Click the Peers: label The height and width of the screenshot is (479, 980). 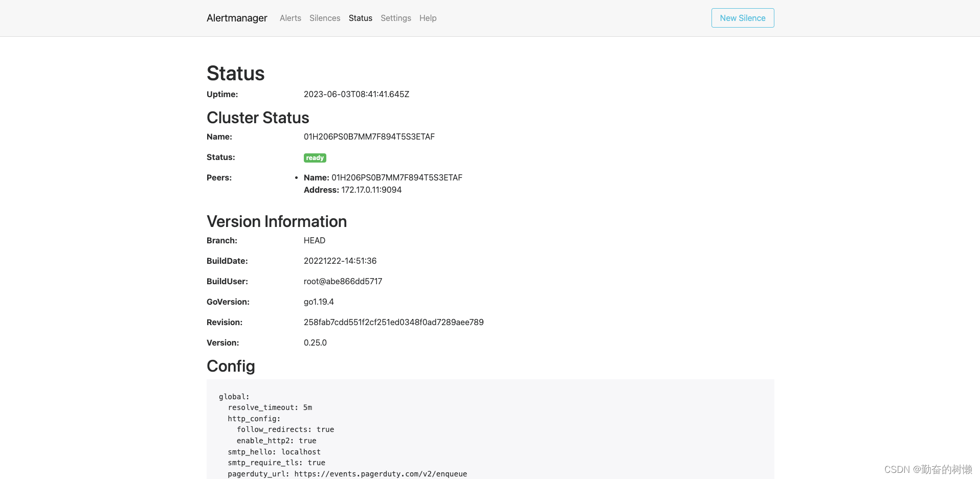pyautogui.click(x=219, y=177)
